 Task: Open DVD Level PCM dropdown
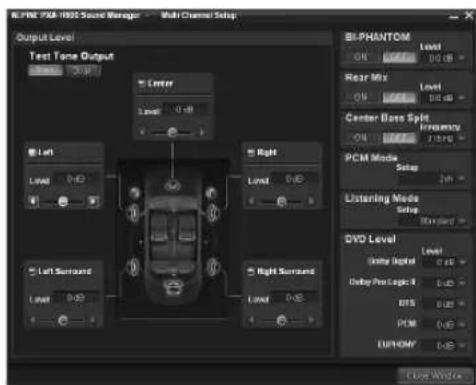tap(462, 324)
